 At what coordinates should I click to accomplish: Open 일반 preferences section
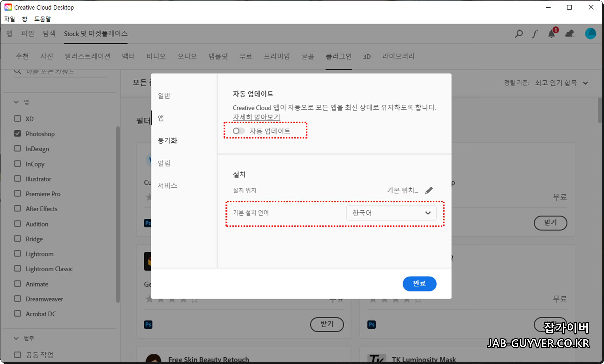click(x=164, y=96)
